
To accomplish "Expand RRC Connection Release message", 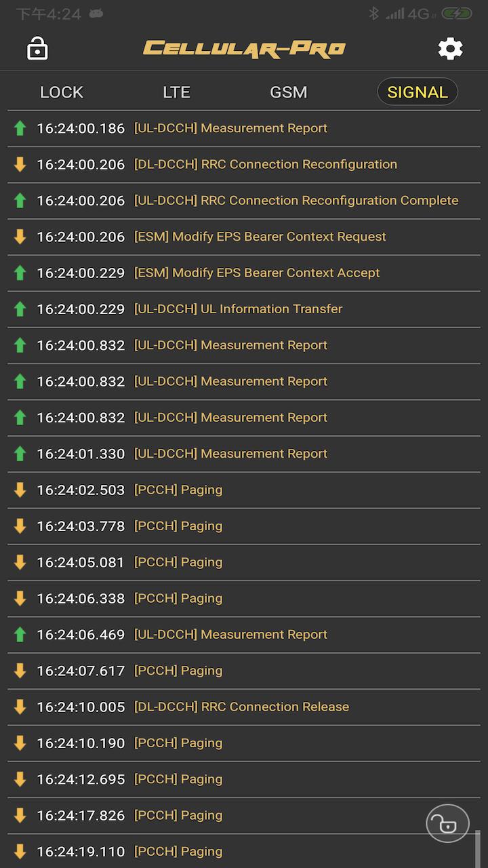I will point(241,707).
